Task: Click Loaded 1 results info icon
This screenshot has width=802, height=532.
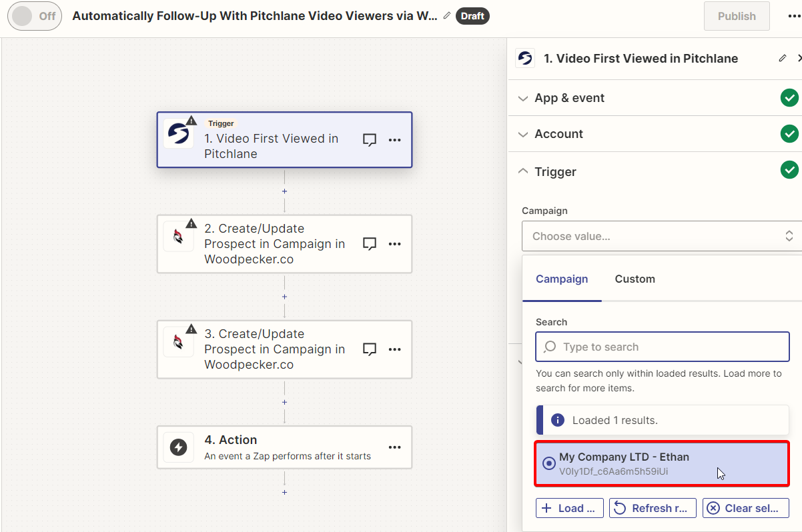Action: coord(558,421)
